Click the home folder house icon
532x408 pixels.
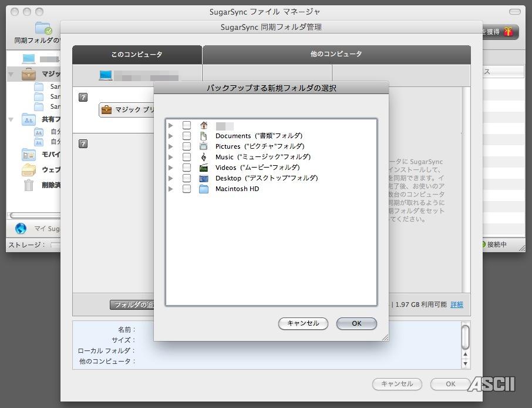(204, 125)
